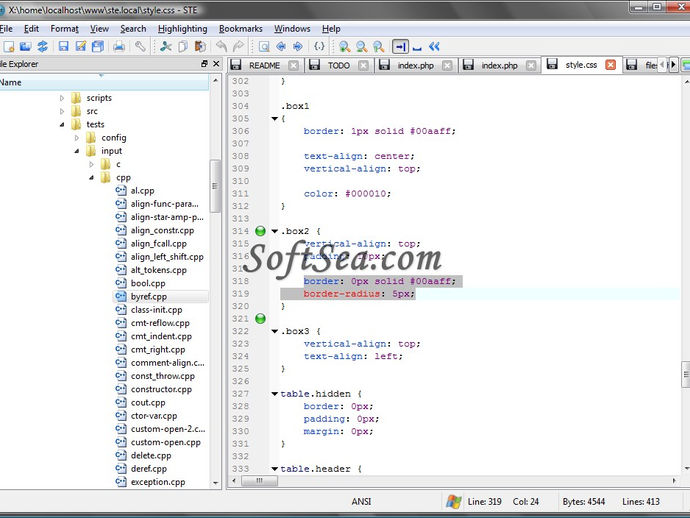Image resolution: width=690 pixels, height=518 pixels.
Task: Click the first zoom magnifier icon
Action: (x=345, y=46)
